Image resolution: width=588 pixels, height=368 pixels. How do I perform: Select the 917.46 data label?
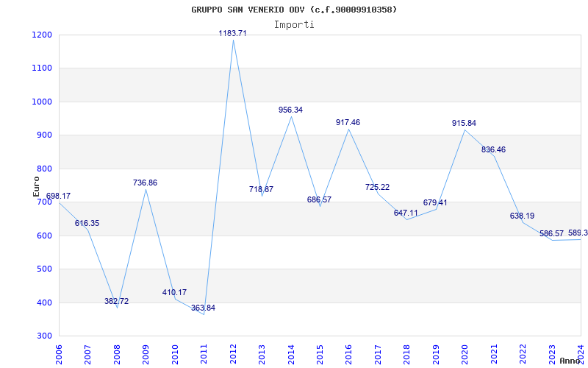tap(348, 122)
